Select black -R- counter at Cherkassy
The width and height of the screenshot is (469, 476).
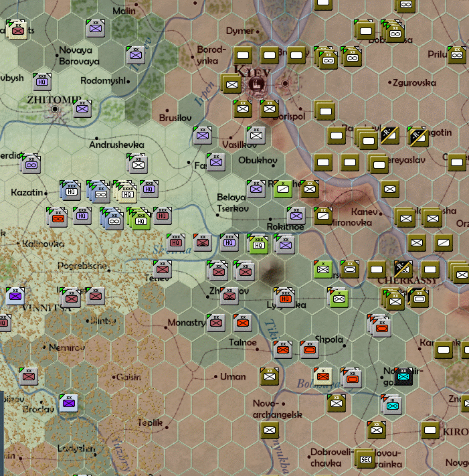click(403, 269)
